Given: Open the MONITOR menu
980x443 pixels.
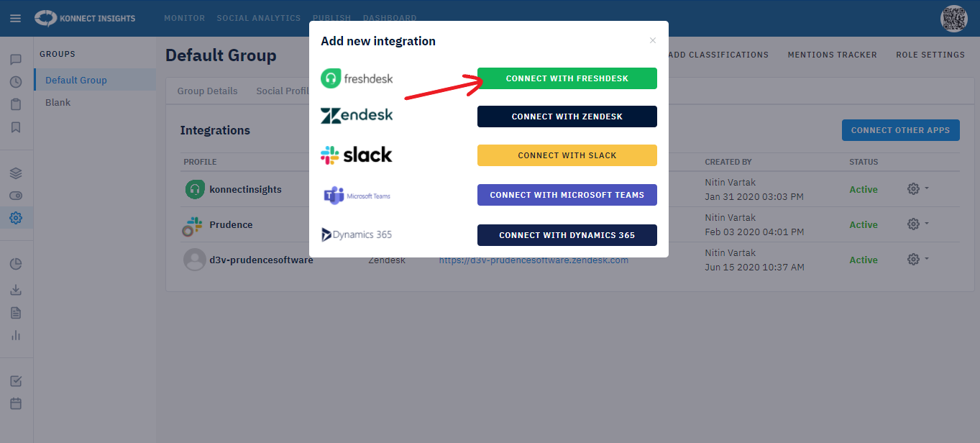Looking at the screenshot, I should pos(184,18).
